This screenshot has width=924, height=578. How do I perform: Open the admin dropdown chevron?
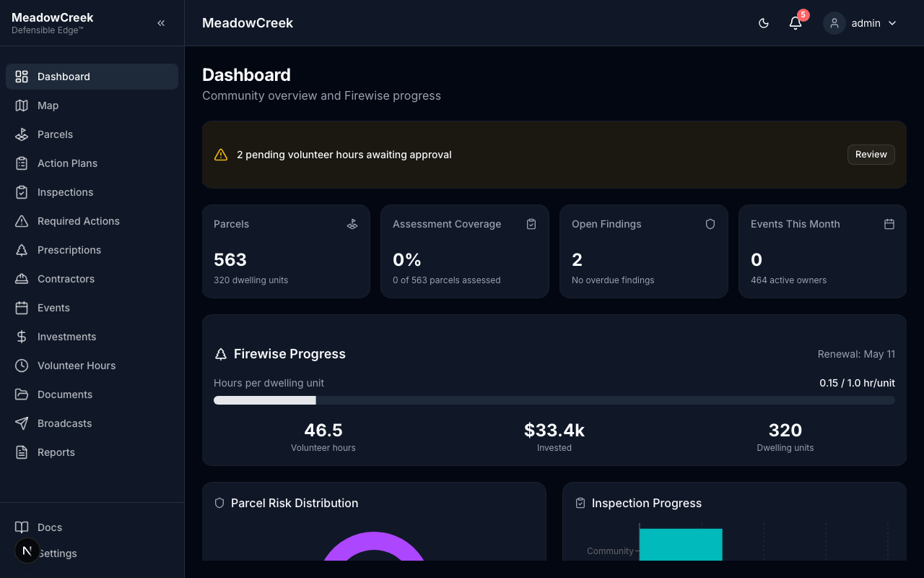click(x=892, y=23)
